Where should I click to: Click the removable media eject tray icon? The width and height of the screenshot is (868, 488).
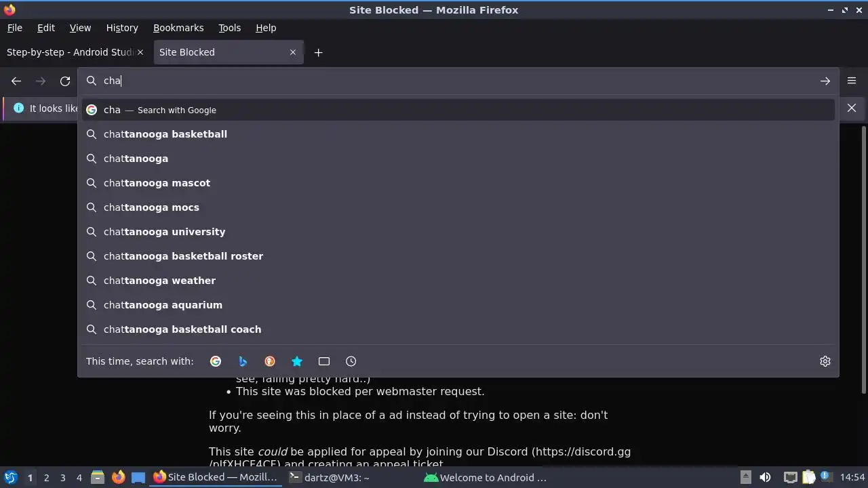click(x=745, y=478)
